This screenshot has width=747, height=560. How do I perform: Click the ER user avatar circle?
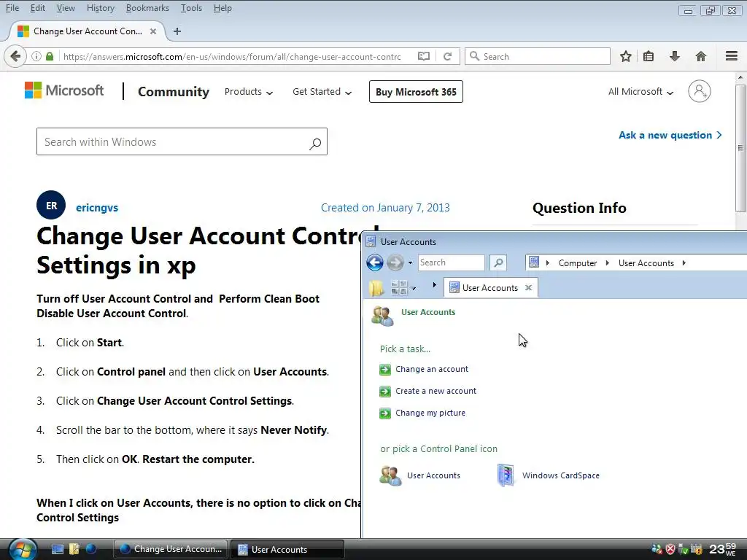tap(51, 205)
